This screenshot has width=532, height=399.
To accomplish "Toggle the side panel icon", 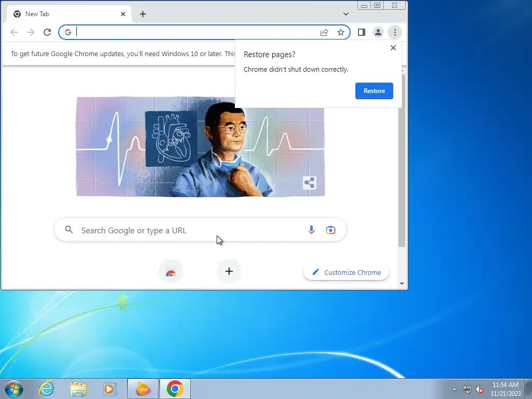I will tap(362, 32).
